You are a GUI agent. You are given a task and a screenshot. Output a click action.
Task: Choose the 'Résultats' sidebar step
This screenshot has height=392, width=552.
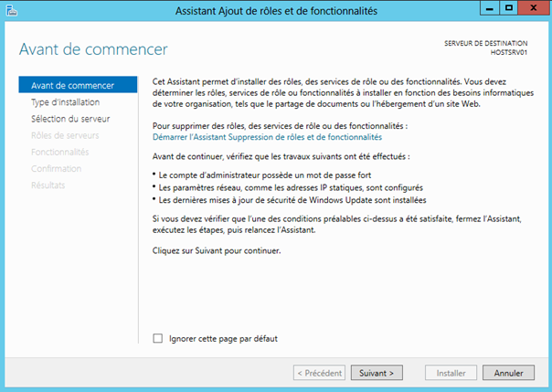(x=48, y=185)
